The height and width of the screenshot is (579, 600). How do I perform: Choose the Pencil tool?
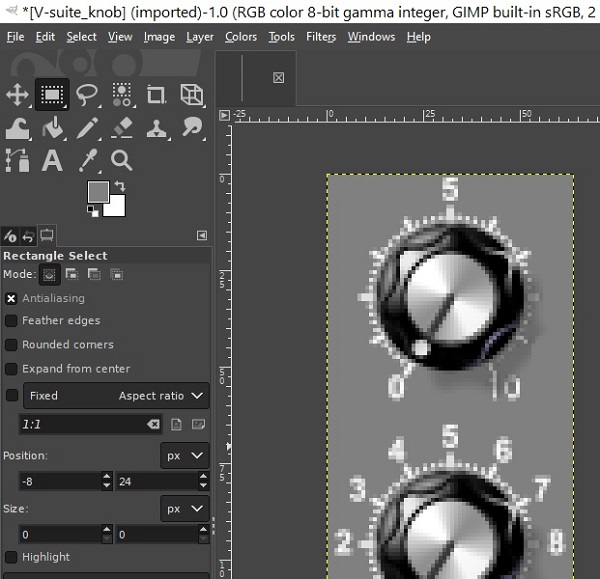[87, 128]
